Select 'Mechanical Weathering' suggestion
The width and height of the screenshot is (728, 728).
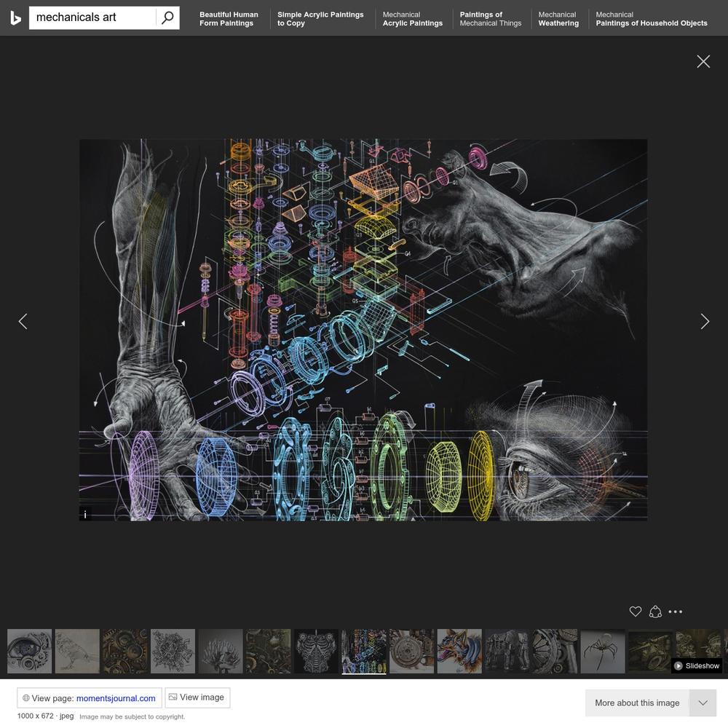click(558, 19)
